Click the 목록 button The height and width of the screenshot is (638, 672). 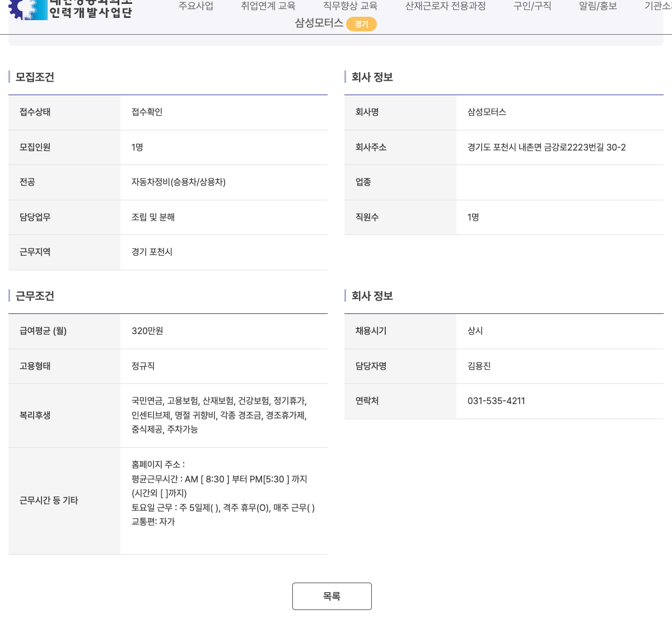click(332, 596)
